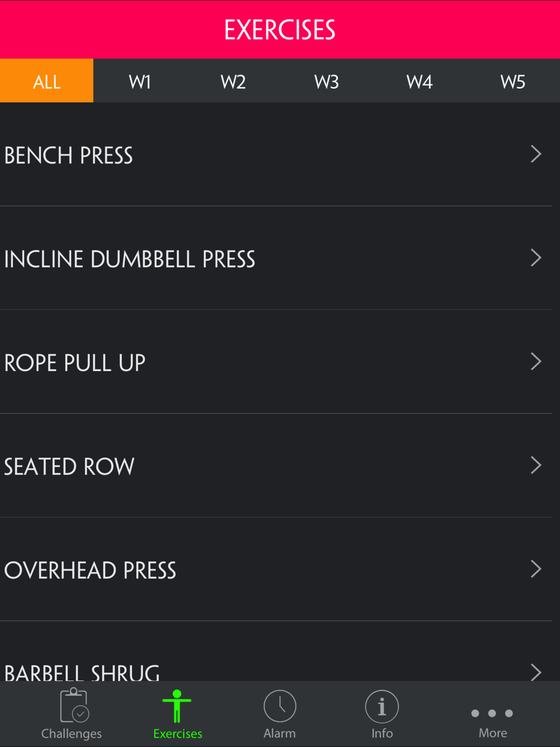Select the ALL filter tab
The image size is (560, 747).
[46, 81]
